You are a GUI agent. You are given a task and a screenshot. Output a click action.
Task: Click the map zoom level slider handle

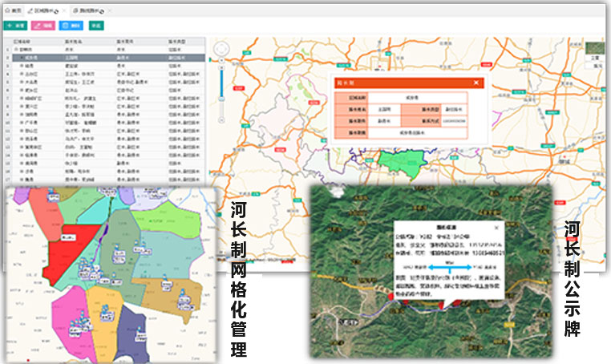(221, 98)
